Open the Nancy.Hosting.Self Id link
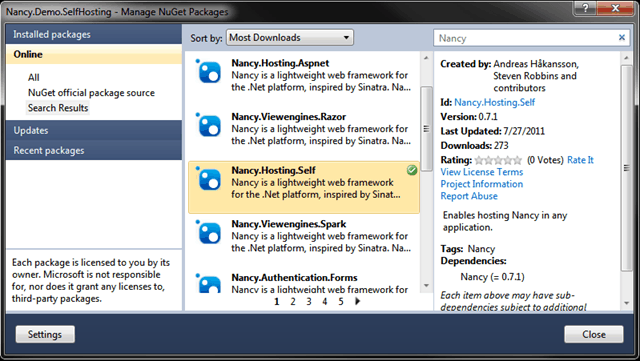The image size is (640, 361). click(494, 102)
